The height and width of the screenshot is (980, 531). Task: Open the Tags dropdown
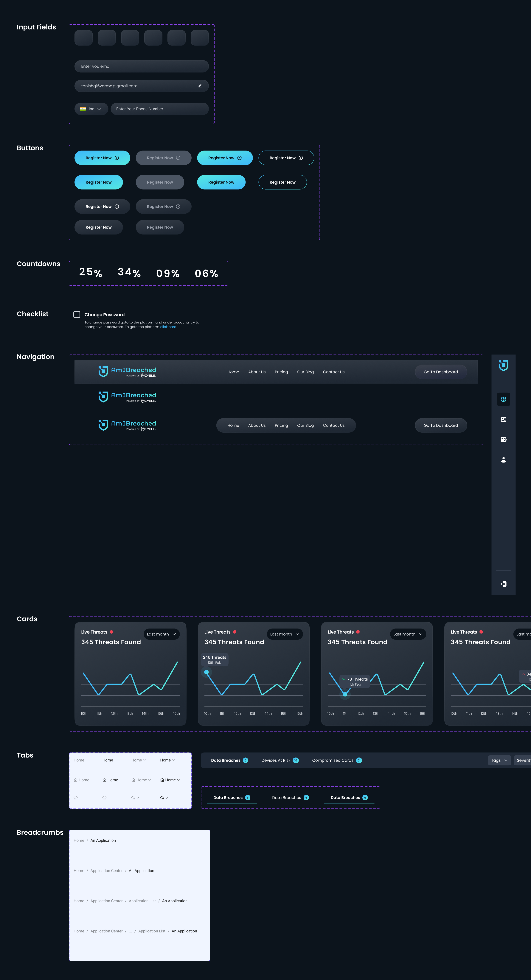click(499, 760)
